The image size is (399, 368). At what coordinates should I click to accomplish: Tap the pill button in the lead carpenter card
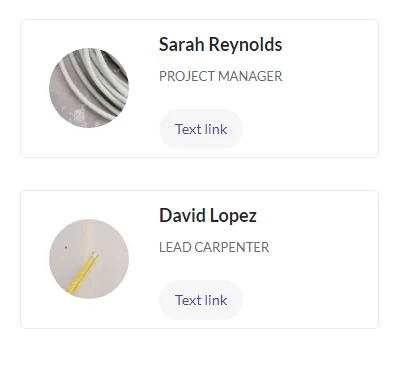(x=201, y=300)
